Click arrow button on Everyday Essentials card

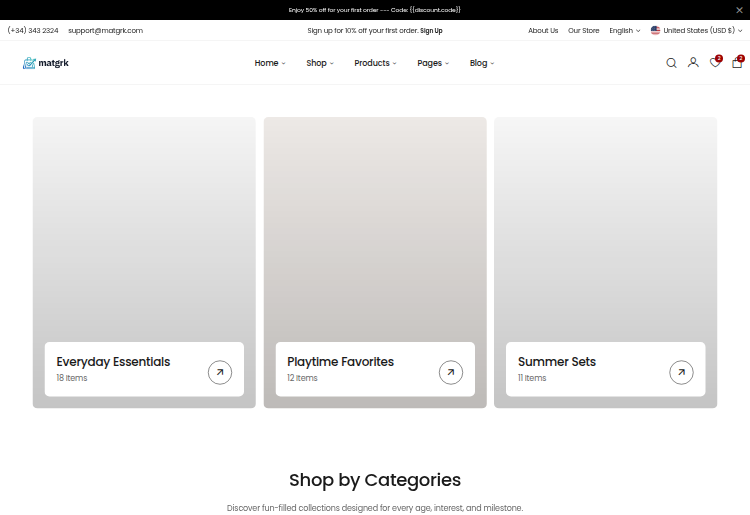220,373
